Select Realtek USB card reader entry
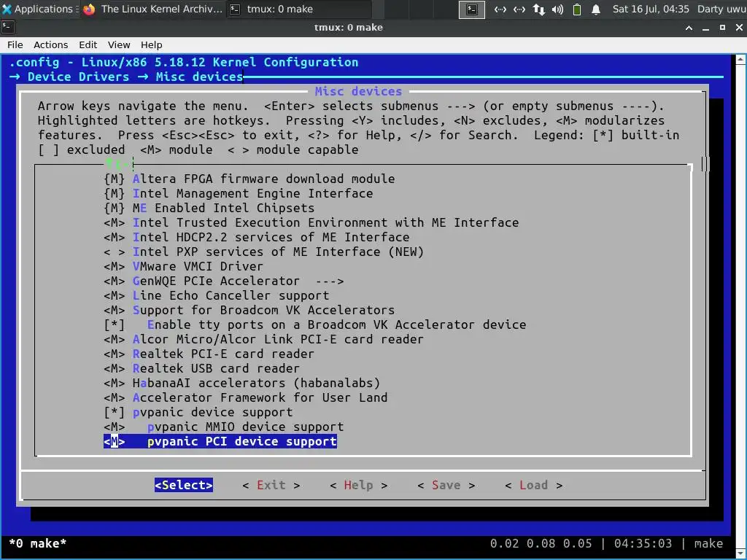This screenshot has height=560, width=747. point(201,368)
